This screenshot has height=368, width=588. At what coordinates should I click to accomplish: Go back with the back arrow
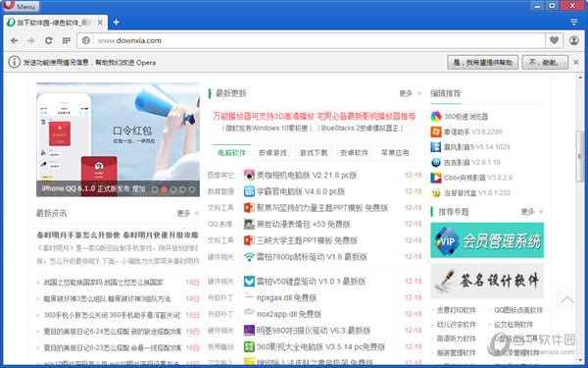[15, 40]
